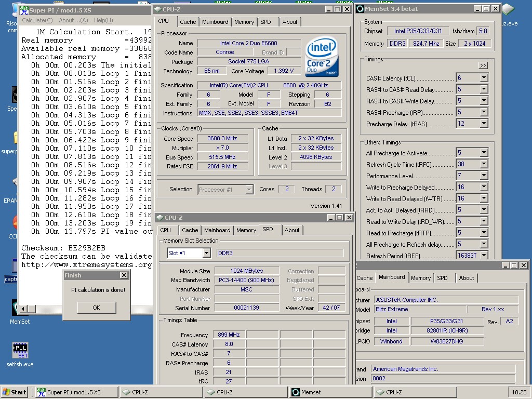Click Super PI horizontal scrollbar left arrow
Screen dimensions: 532x399
[23, 309]
